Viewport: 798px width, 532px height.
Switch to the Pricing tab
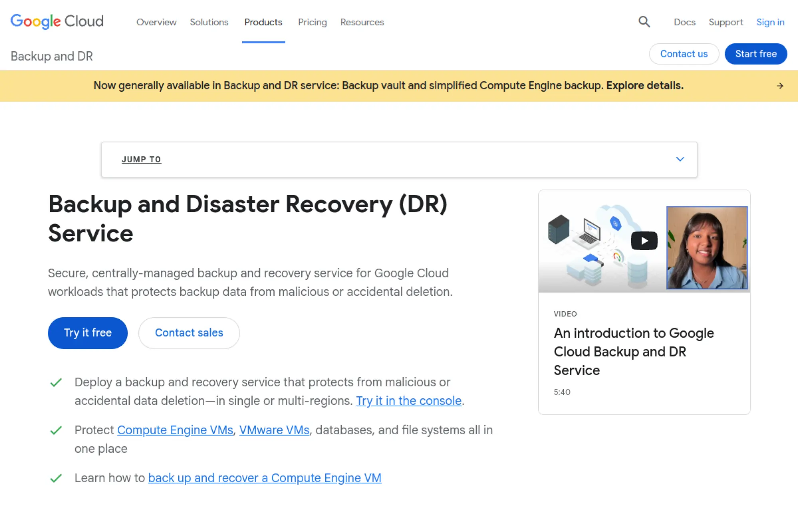coord(312,22)
